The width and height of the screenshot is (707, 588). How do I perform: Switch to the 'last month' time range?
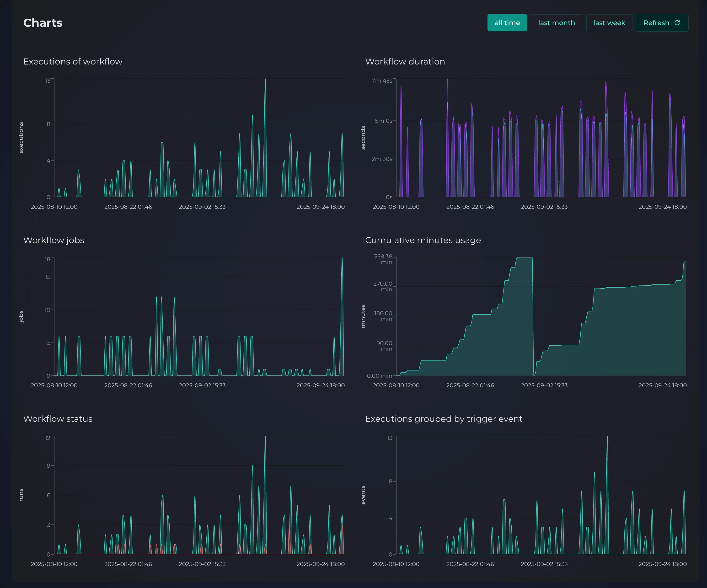pos(556,22)
